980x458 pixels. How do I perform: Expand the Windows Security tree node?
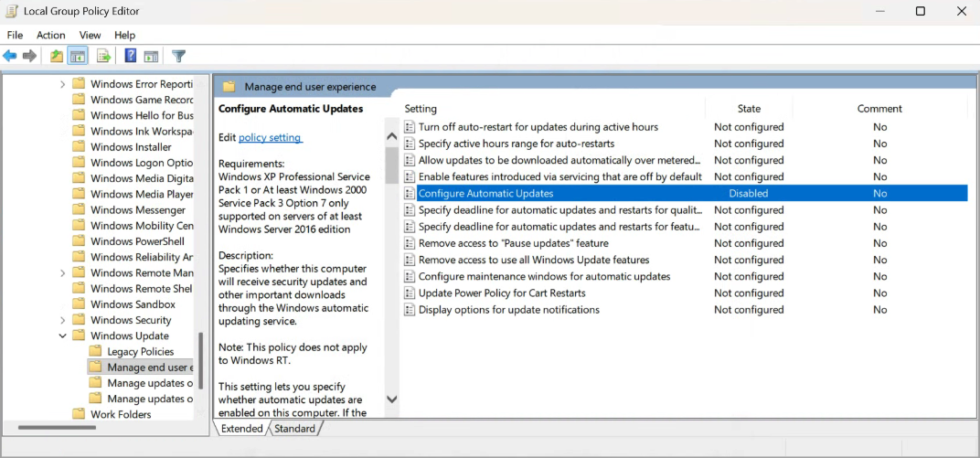(63, 321)
